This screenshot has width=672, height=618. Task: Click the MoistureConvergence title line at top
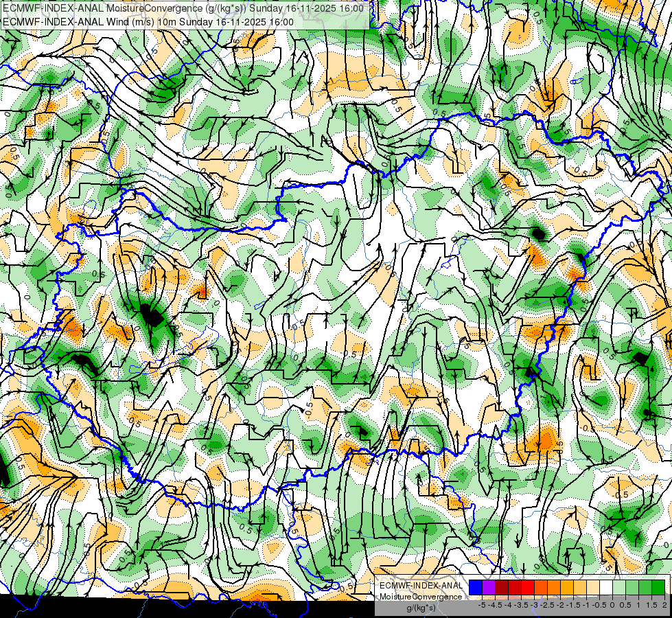(x=183, y=8)
